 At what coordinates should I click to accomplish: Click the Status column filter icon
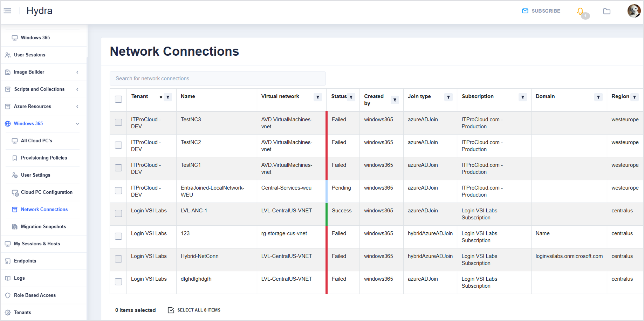351,97
